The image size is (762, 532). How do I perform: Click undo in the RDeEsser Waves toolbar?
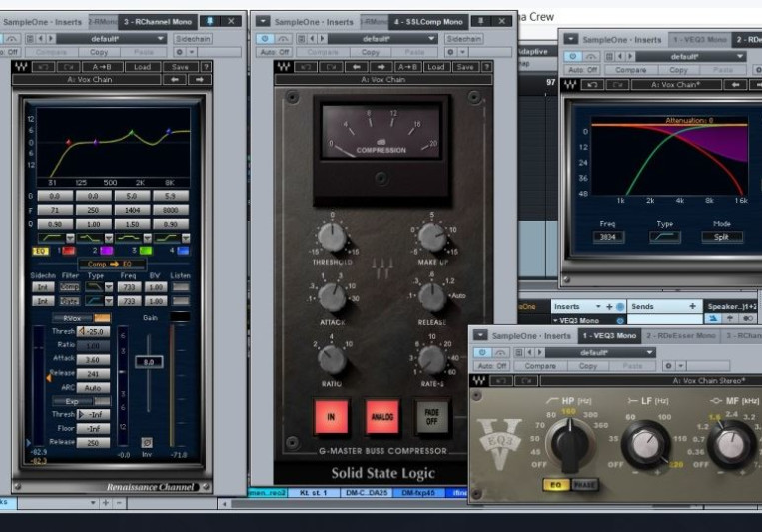point(592,85)
